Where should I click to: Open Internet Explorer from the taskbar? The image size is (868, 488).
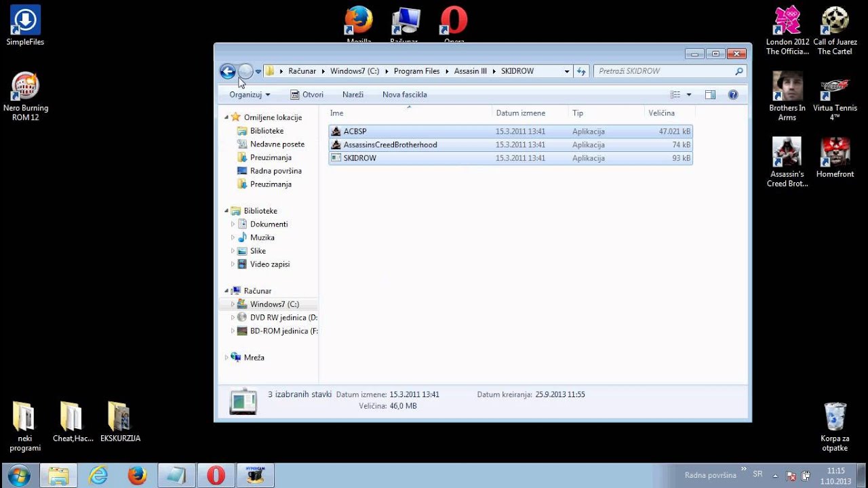pos(98,476)
